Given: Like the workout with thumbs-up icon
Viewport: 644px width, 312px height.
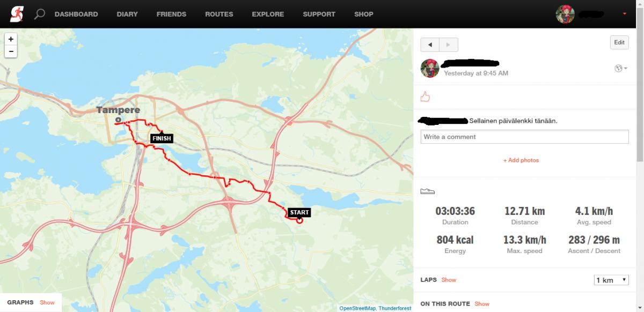Looking at the screenshot, I should pos(425,97).
